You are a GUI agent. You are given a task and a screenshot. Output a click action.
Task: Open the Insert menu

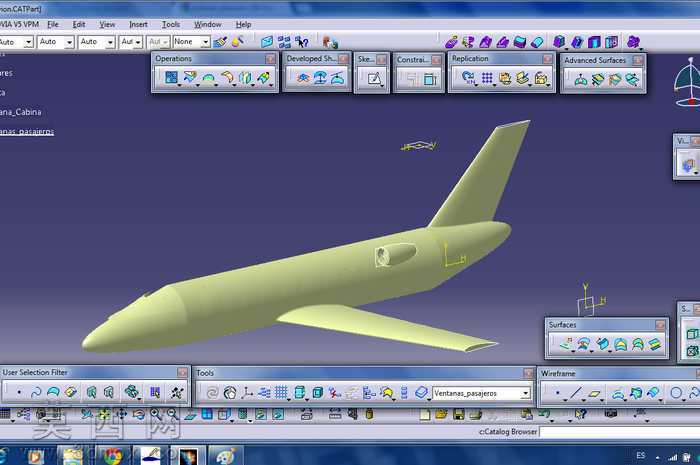pyautogui.click(x=138, y=25)
